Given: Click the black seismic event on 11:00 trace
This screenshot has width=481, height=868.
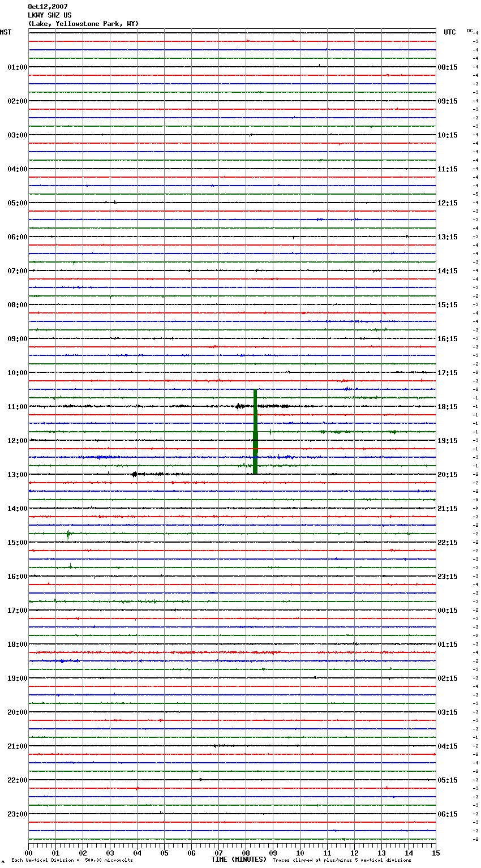Looking at the screenshot, I should [240, 406].
